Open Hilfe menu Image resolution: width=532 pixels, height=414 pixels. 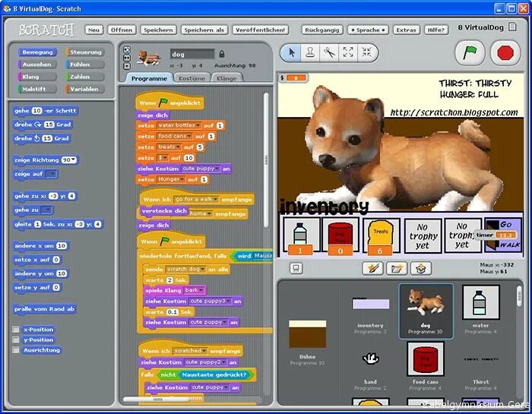[436, 30]
